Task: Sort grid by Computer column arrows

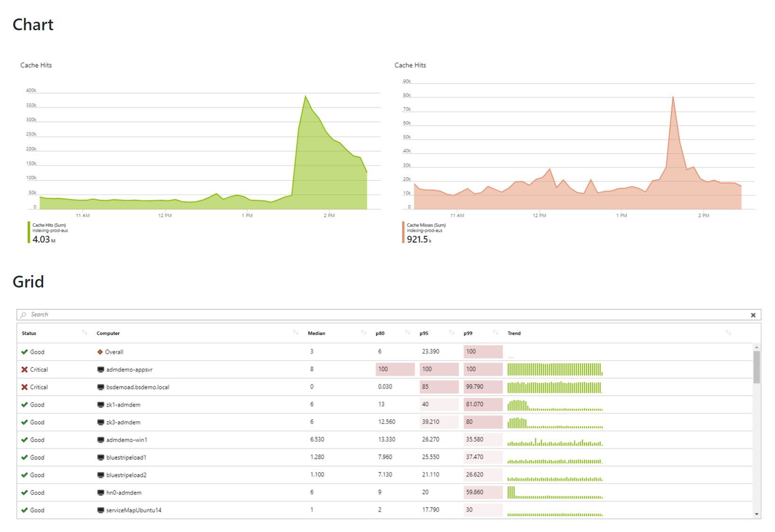Action: [296, 332]
